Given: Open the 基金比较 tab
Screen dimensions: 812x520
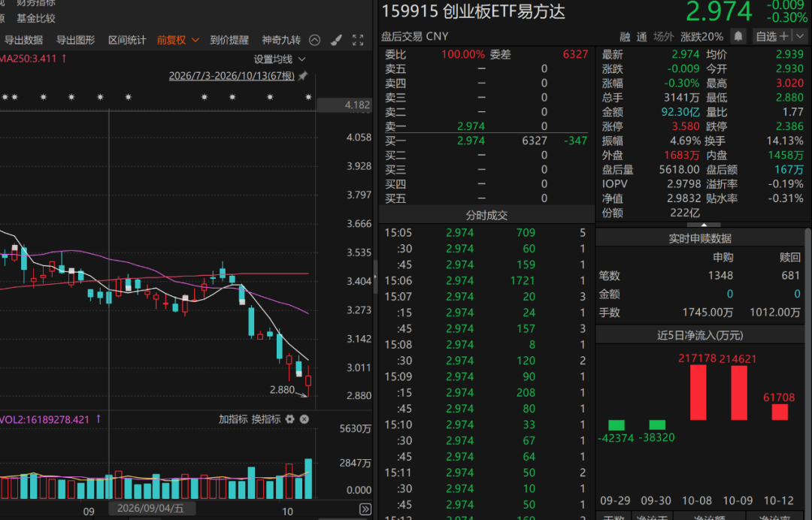Looking at the screenshot, I should tap(36, 19).
